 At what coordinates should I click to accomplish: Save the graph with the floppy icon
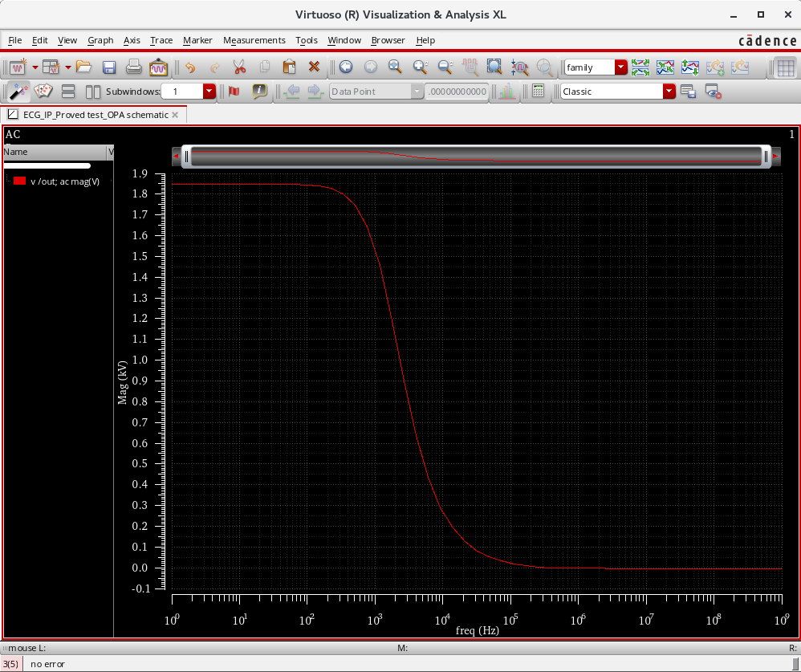coord(109,67)
